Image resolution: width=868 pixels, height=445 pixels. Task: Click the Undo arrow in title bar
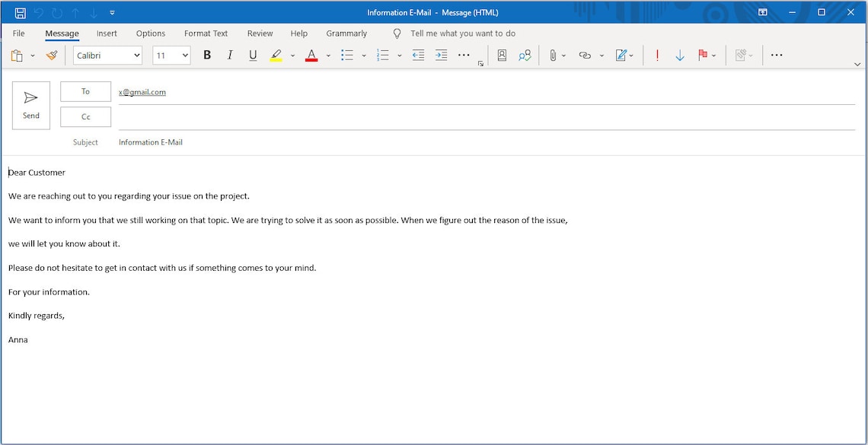coord(38,12)
